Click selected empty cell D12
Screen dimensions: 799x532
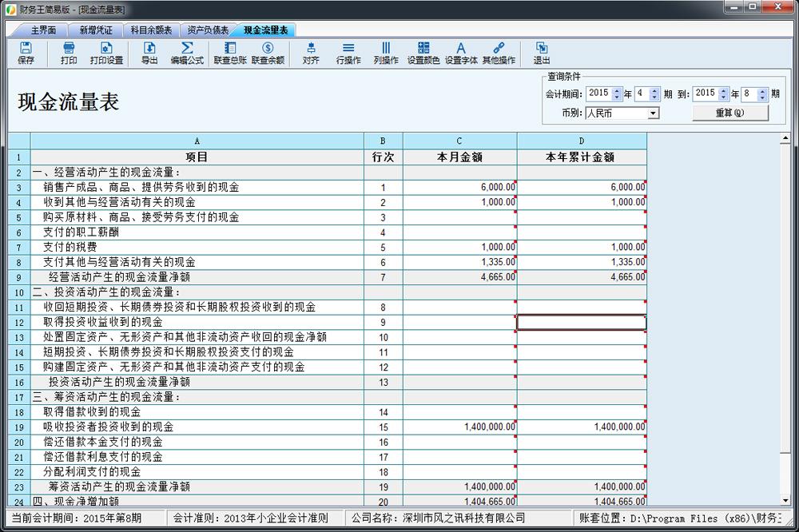582,322
